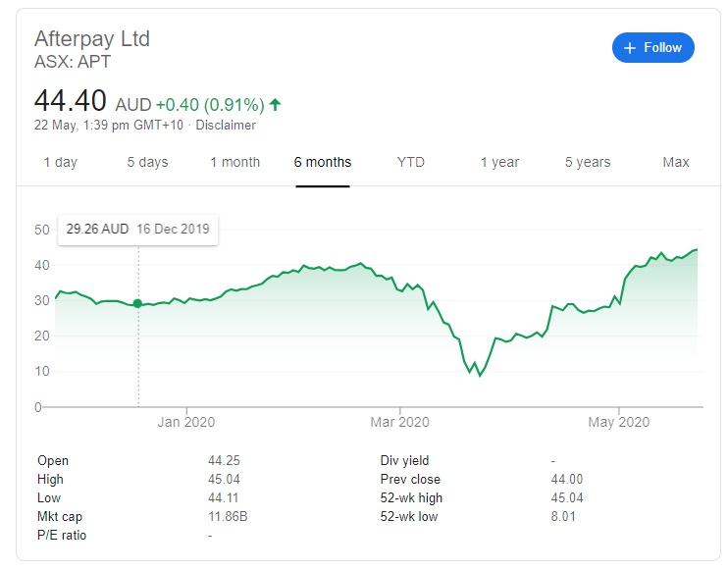Screen dimensions: 728x571
Task: Click the green up arrow icon
Action: coord(276,104)
